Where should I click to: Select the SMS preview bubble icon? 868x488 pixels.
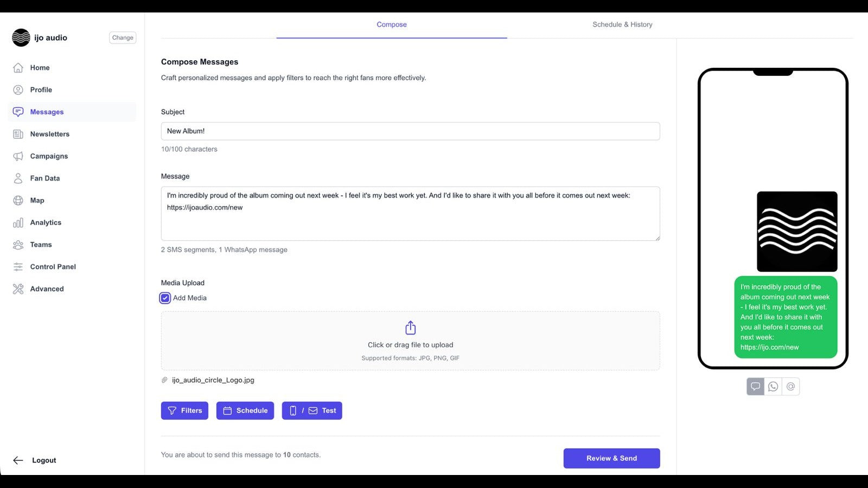point(755,387)
